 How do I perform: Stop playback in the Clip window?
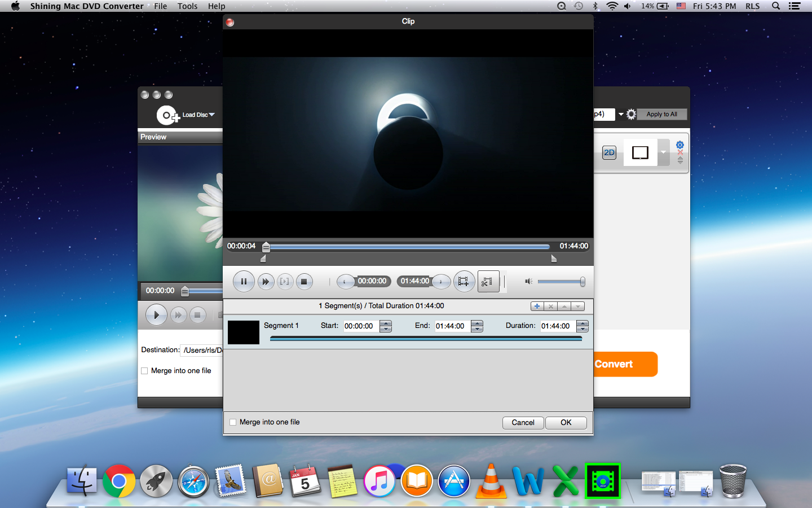(x=304, y=281)
